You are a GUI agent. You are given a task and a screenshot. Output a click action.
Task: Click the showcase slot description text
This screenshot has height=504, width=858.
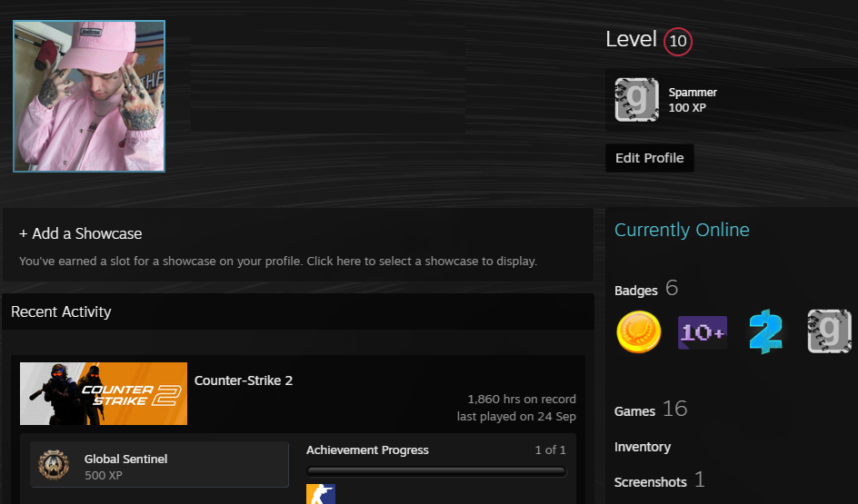[x=278, y=262]
